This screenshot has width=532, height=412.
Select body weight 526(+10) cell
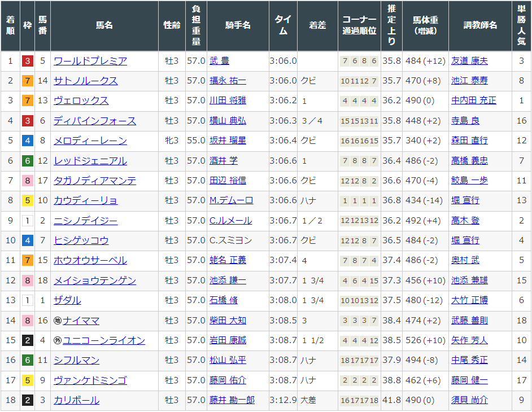click(x=425, y=340)
